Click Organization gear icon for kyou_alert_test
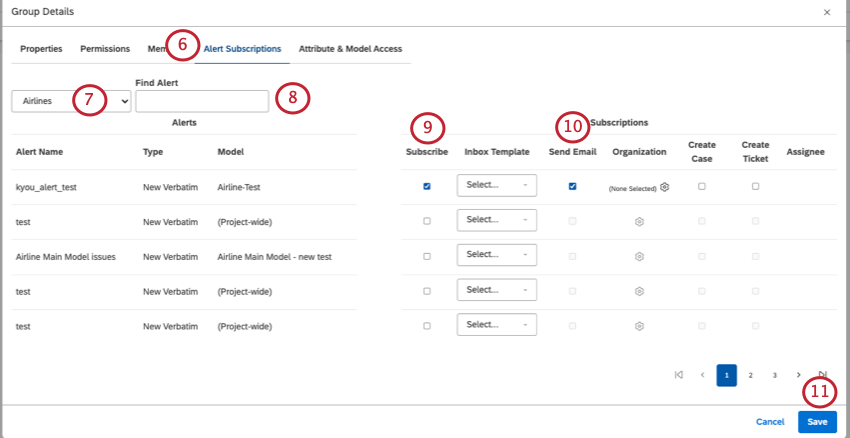Image resolution: width=850 pixels, height=438 pixels. 664,186
